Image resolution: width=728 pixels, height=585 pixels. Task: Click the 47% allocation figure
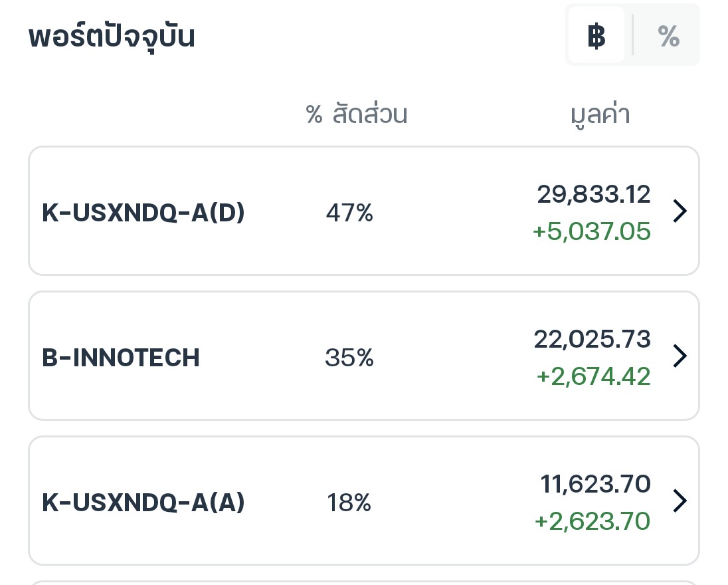[x=349, y=213]
